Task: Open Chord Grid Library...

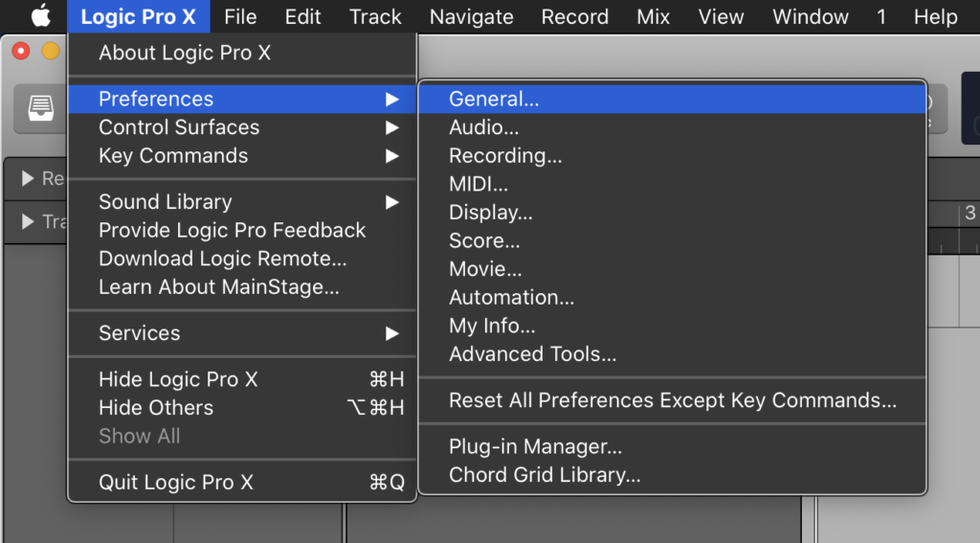Action: pyautogui.click(x=673, y=475)
